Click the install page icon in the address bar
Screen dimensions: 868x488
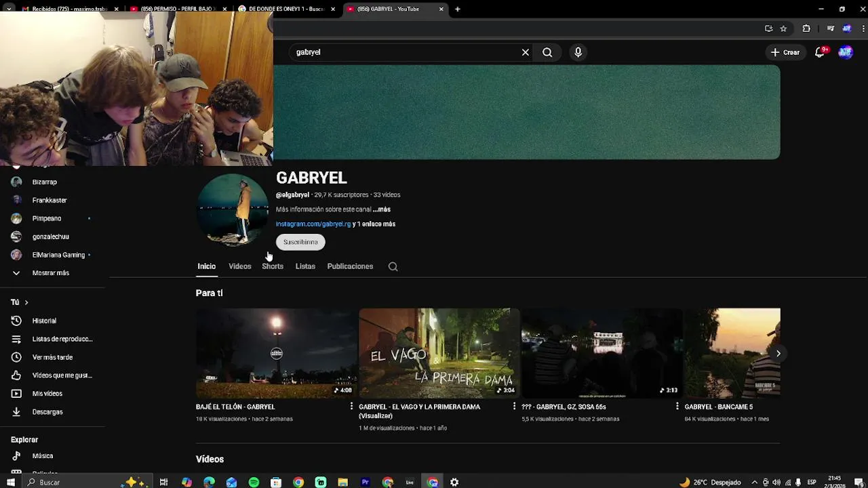point(768,28)
